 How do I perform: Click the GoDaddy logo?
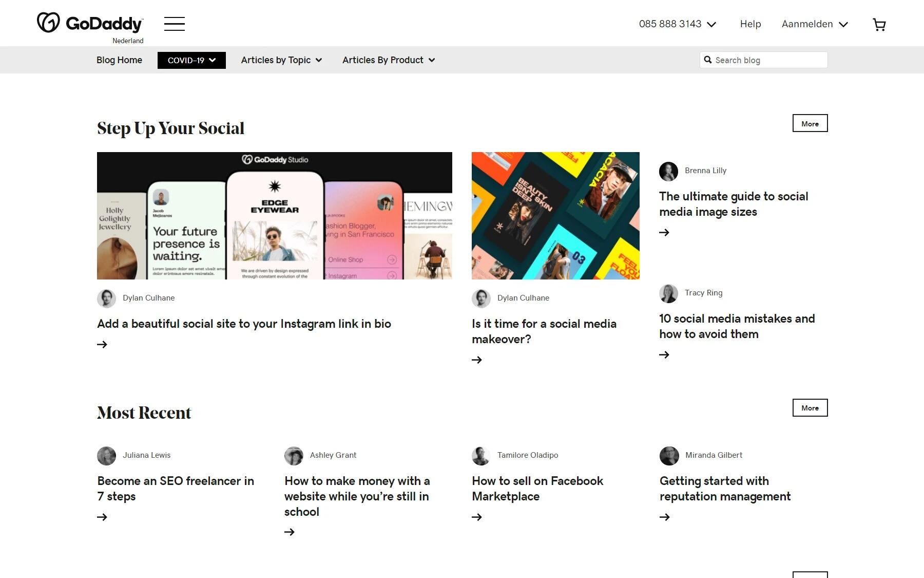click(90, 24)
